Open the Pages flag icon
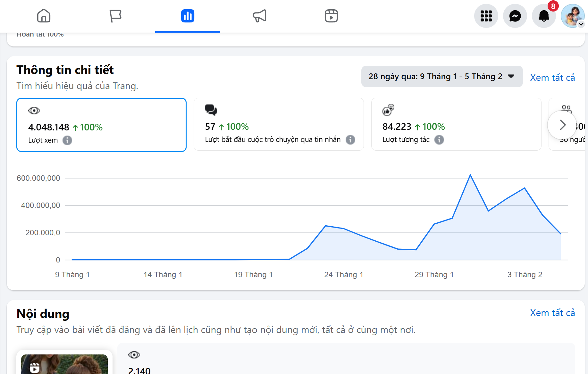The height and width of the screenshot is (374, 588). point(115,16)
